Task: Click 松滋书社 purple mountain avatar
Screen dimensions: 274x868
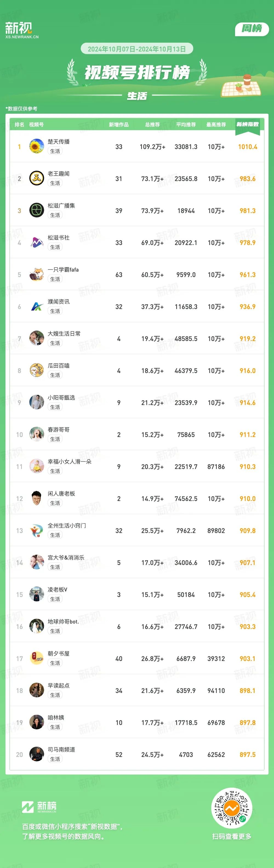Action: 37,242
